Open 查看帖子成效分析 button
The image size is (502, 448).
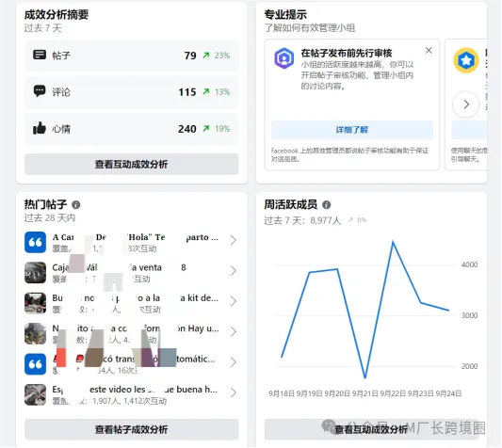coord(132,429)
